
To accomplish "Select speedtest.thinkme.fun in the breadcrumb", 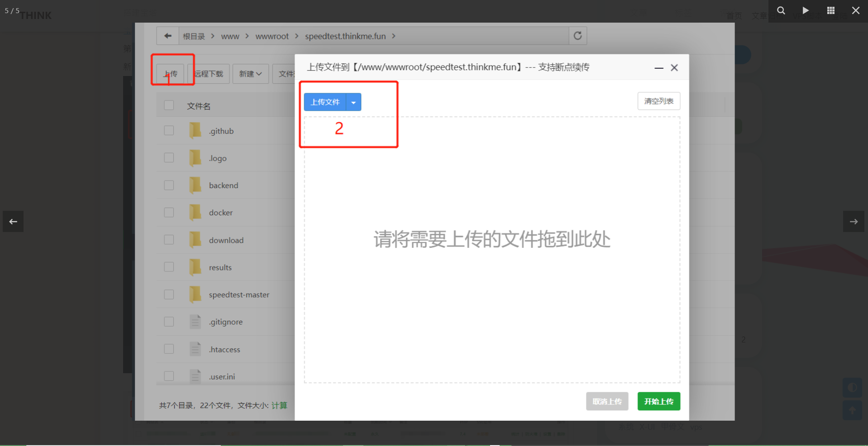I will click(345, 36).
